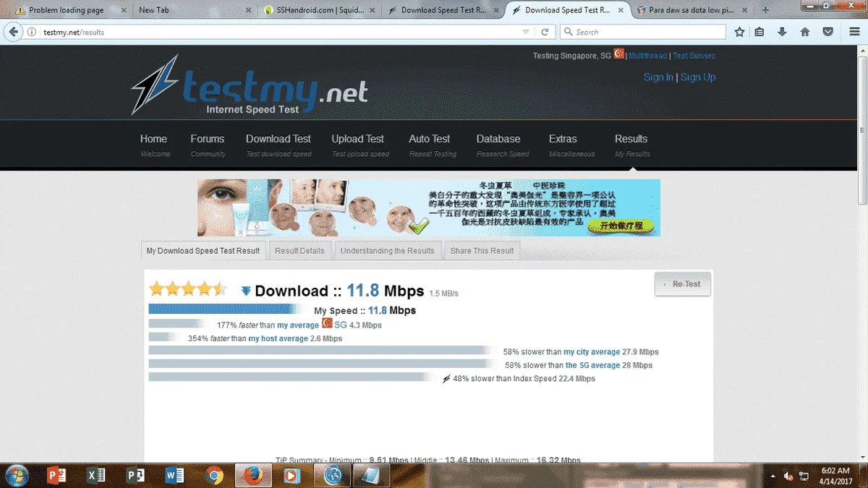
Task: Open address bar history dropdown arrow
Action: (x=526, y=33)
